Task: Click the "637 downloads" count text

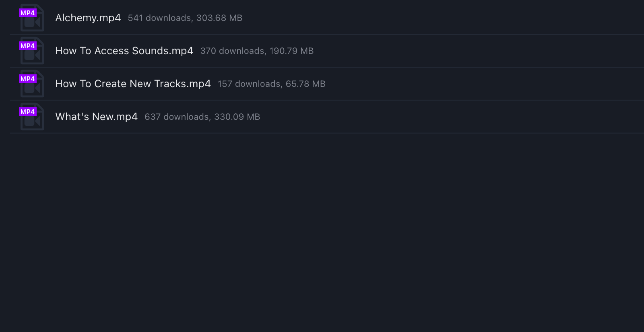Action: pyautogui.click(x=177, y=117)
